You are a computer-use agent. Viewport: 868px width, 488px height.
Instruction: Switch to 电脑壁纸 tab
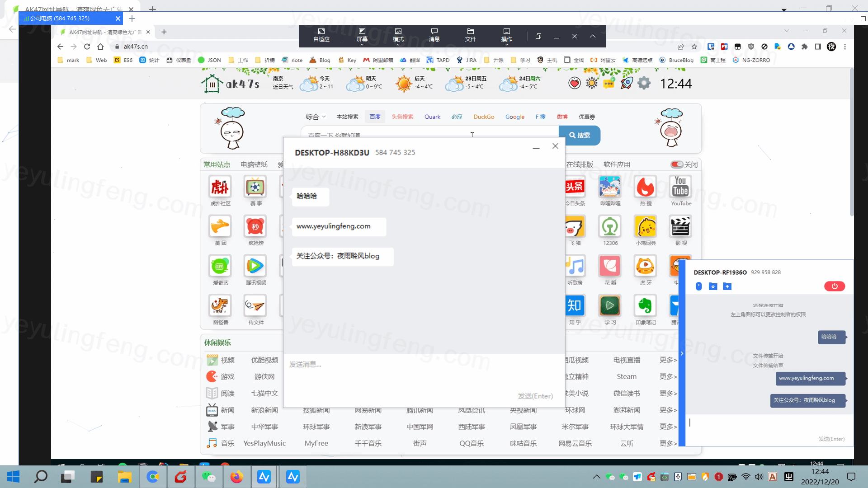pos(254,164)
